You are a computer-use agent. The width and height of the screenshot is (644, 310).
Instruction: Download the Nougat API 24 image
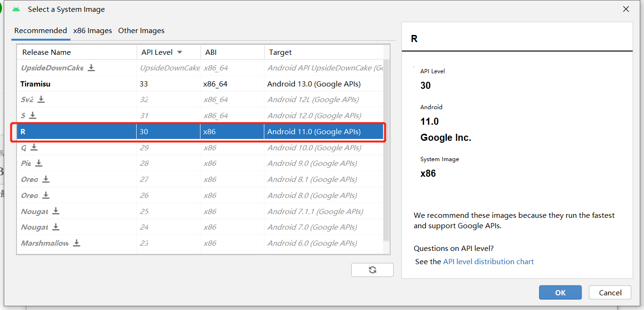pyautogui.click(x=56, y=227)
